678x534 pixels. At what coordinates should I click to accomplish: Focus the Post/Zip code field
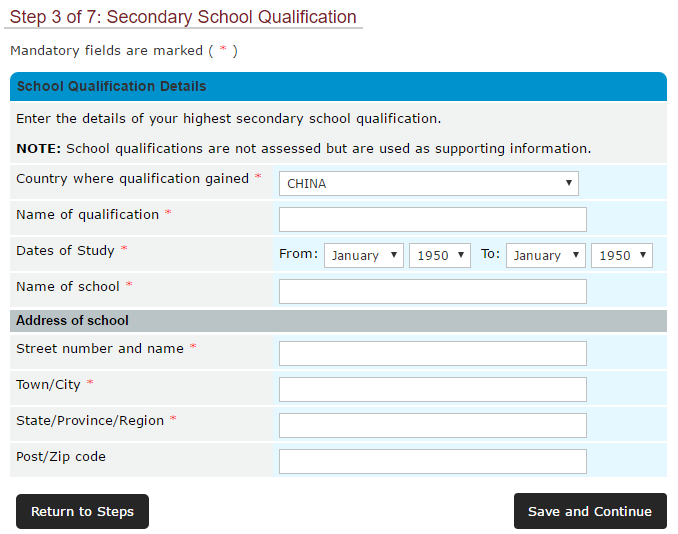point(432,461)
